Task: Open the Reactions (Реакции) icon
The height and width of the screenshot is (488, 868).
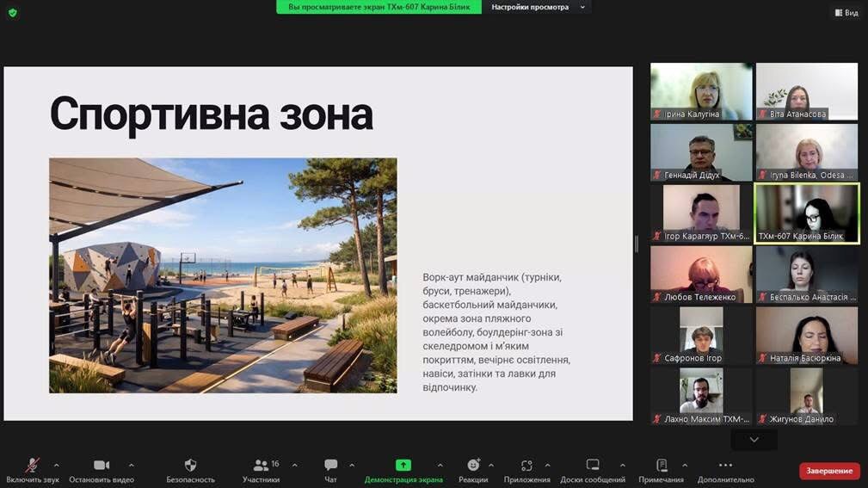Action: pos(473,466)
